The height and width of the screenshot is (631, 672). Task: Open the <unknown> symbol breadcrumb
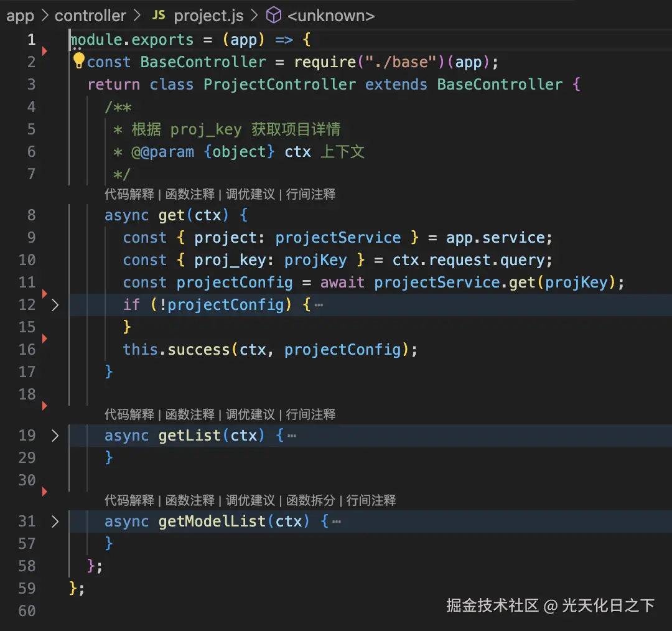click(x=331, y=16)
